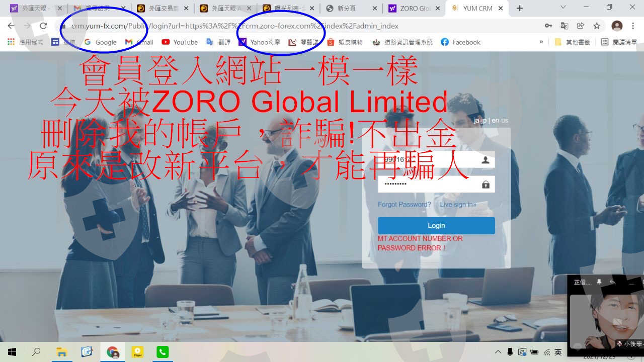Open Chrome profile avatar
Screen dimensions: 644x362
click(x=617, y=26)
